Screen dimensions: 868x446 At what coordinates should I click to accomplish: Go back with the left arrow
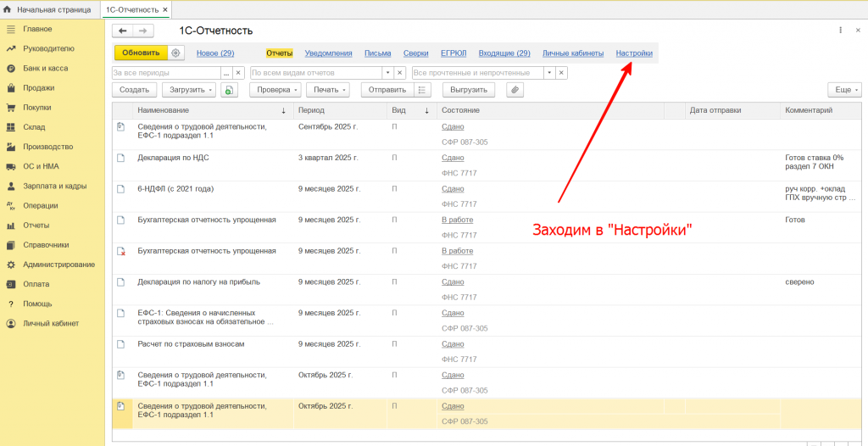point(123,31)
